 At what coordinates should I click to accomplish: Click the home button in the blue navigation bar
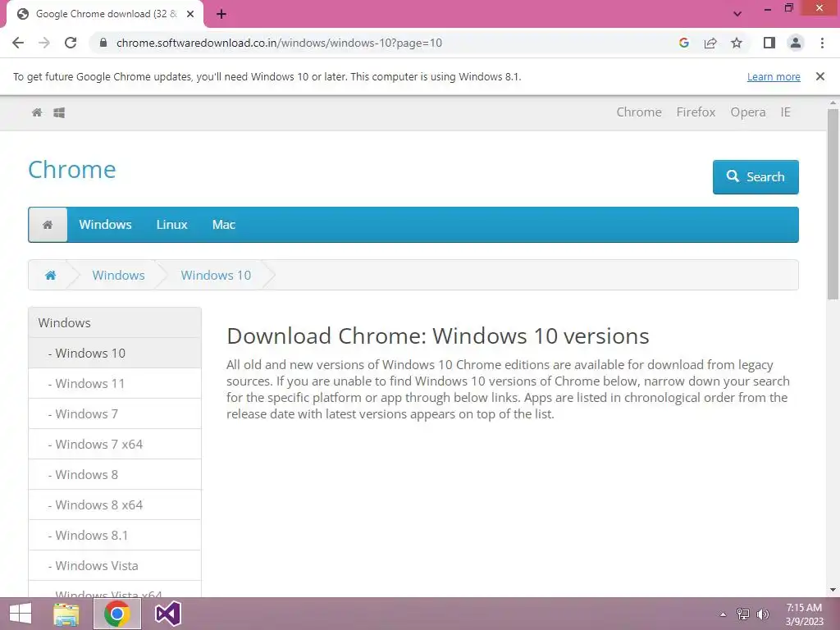tap(48, 225)
